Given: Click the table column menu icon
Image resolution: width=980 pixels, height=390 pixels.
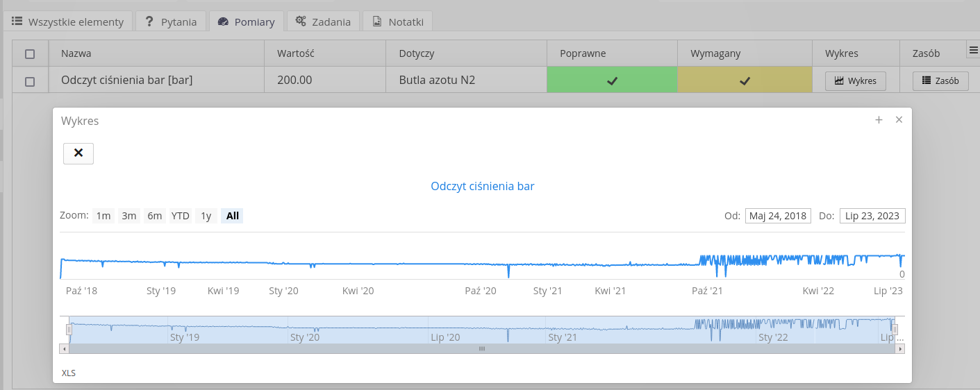Looking at the screenshot, I should 972,51.
